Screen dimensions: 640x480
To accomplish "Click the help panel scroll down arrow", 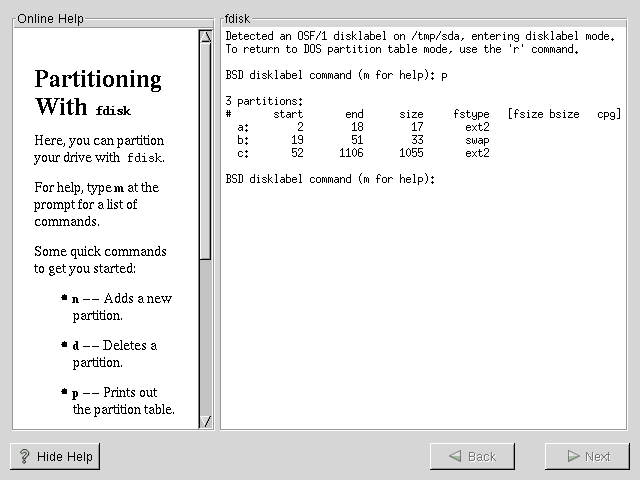I will [x=206, y=421].
